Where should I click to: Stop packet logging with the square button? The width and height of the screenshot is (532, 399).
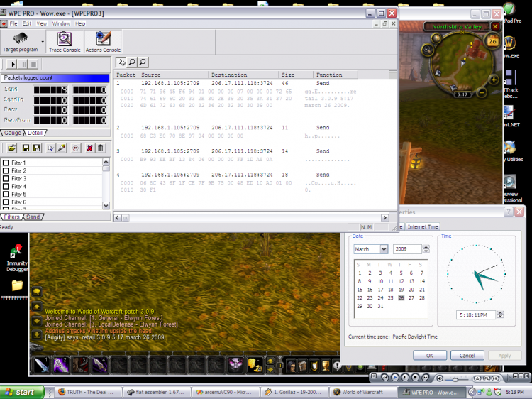point(33,64)
